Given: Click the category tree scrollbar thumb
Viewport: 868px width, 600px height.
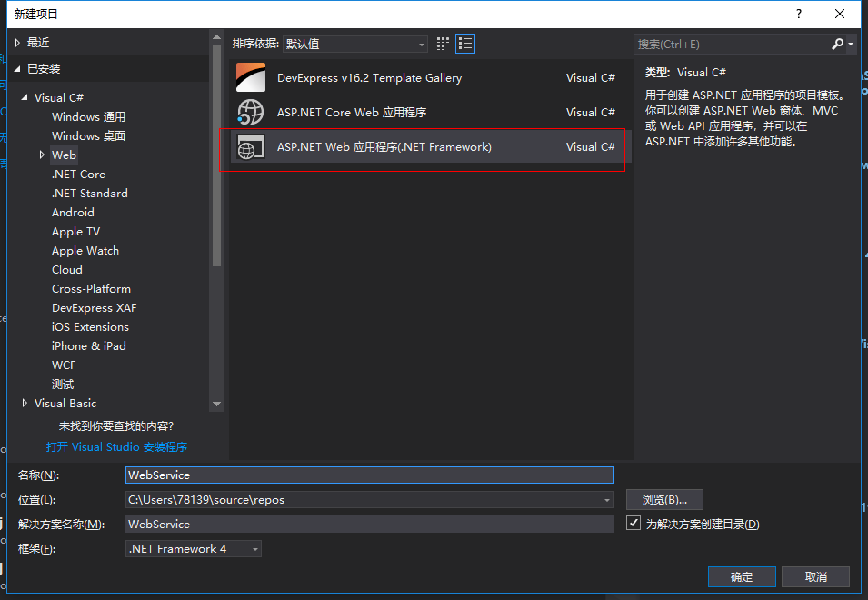Looking at the screenshot, I should click(216, 155).
